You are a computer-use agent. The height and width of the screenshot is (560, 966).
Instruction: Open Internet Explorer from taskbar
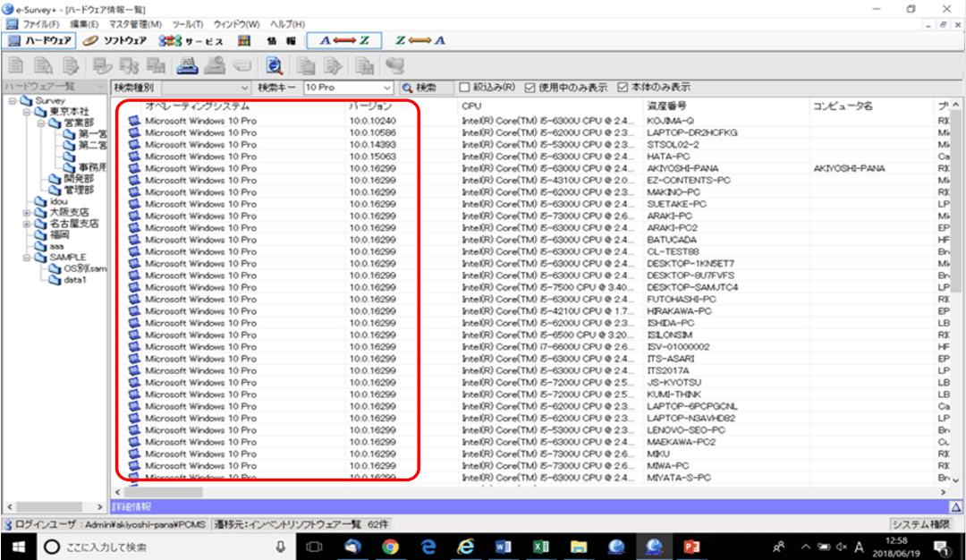pyautogui.click(x=466, y=547)
